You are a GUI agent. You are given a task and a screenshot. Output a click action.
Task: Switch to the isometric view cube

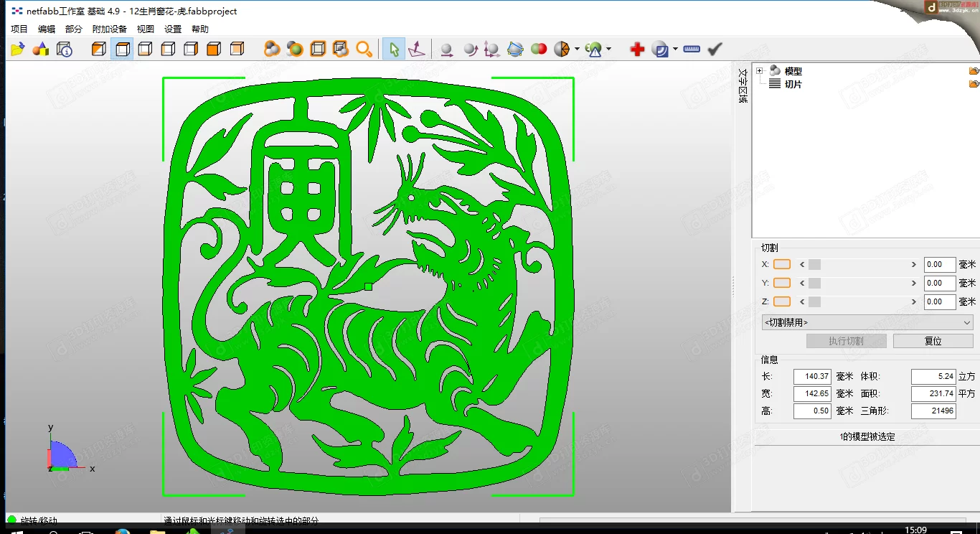99,49
